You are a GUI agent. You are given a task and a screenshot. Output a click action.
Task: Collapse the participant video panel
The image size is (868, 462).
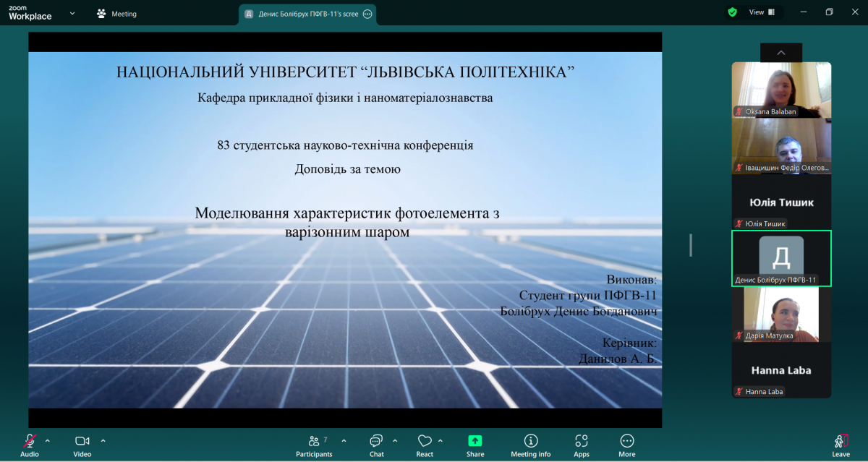tap(780, 53)
